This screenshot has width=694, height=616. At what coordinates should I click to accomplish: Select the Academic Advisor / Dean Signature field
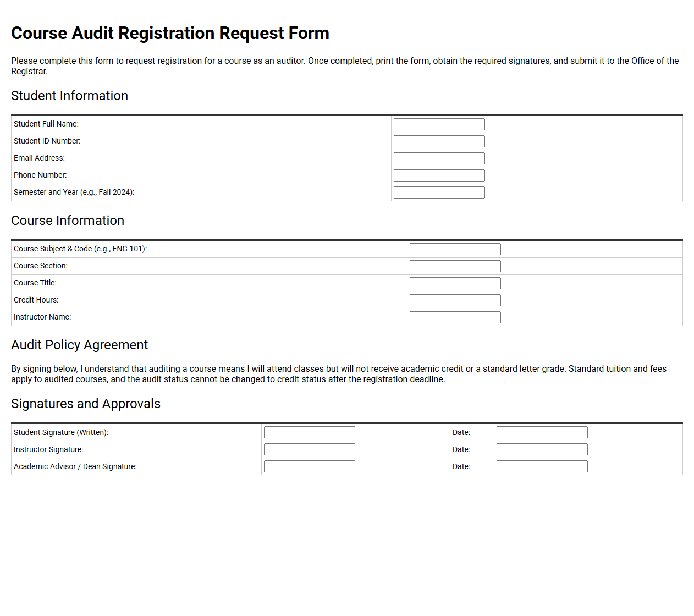[x=310, y=466]
